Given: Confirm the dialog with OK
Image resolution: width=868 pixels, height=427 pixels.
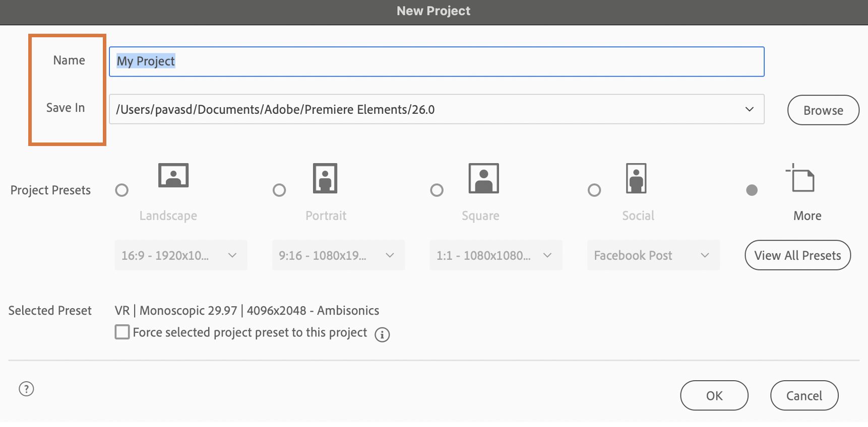Looking at the screenshot, I should tap(714, 396).
